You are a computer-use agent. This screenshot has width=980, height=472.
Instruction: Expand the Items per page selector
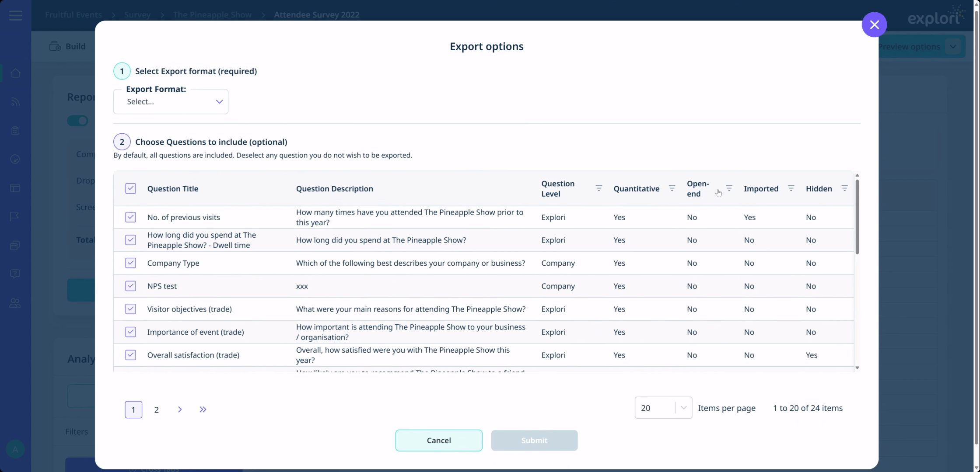click(x=663, y=407)
